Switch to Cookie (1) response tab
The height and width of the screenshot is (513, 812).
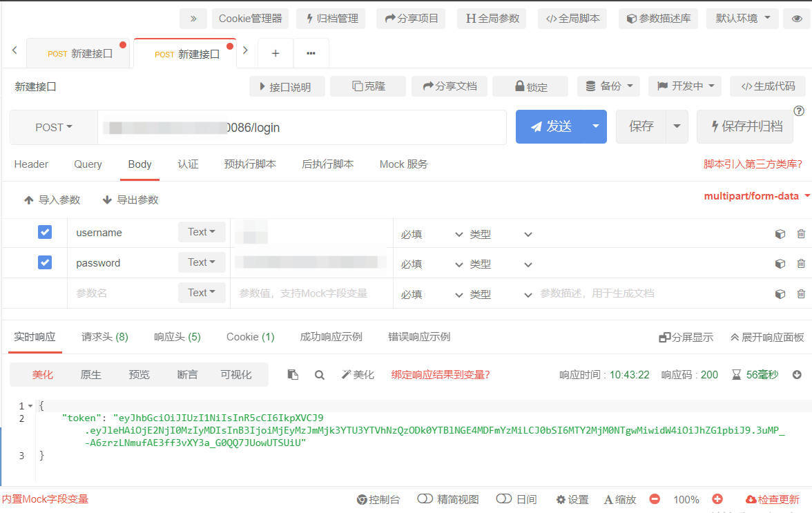coord(250,337)
